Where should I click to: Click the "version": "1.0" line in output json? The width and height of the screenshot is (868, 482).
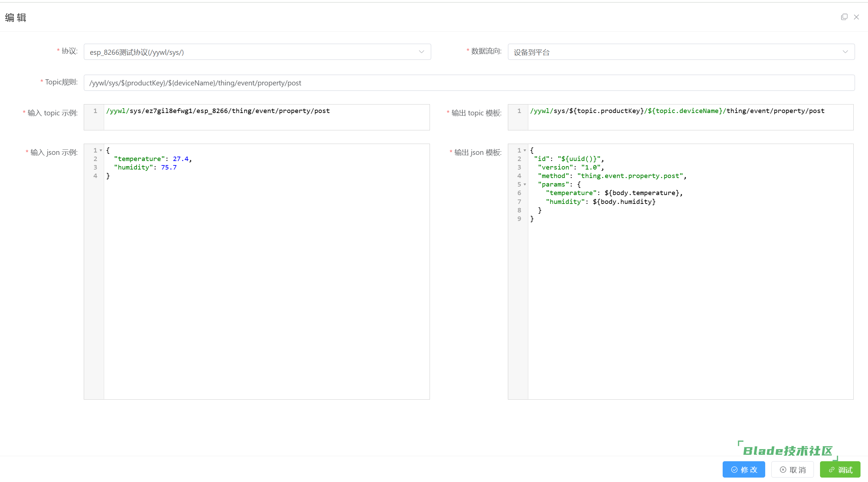pyautogui.click(x=571, y=167)
